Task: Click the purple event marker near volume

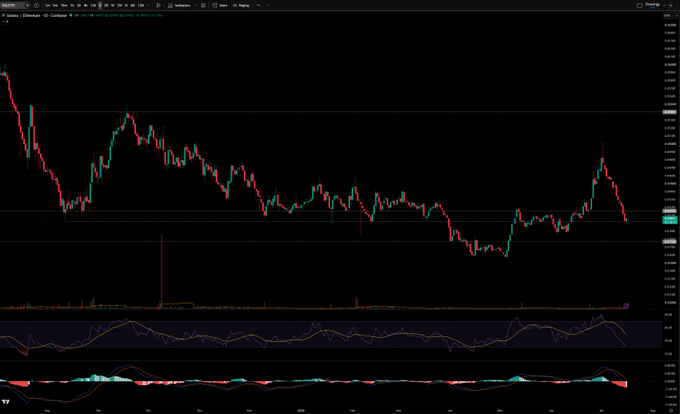Action: pos(626,306)
